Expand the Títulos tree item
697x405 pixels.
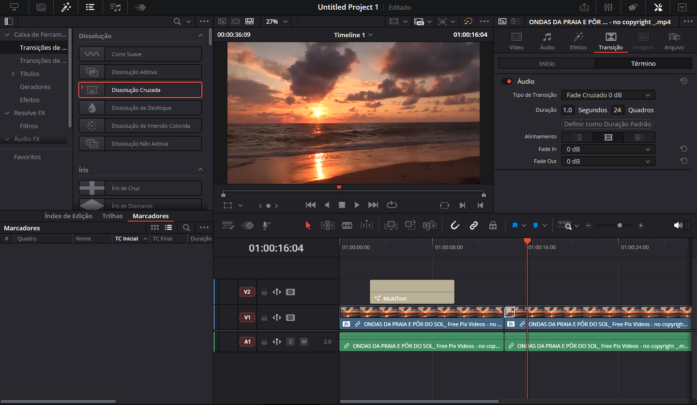pos(12,73)
